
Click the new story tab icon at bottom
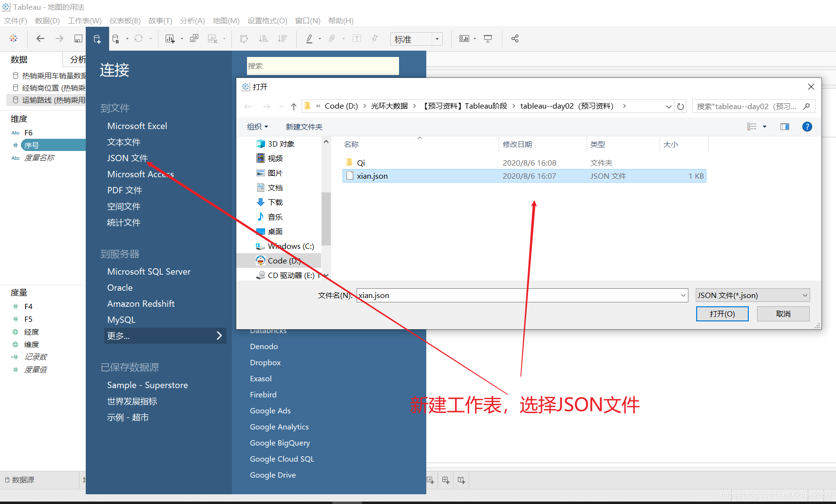(461, 480)
